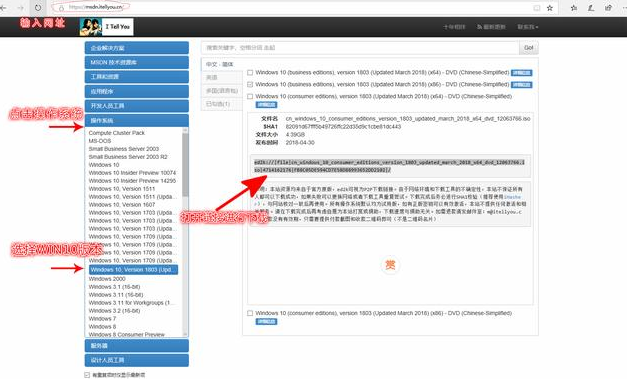Viewport: 628px width, 390px height.
Task: Check Windows 10 consumer editions x86 checkbox
Action: [250, 313]
